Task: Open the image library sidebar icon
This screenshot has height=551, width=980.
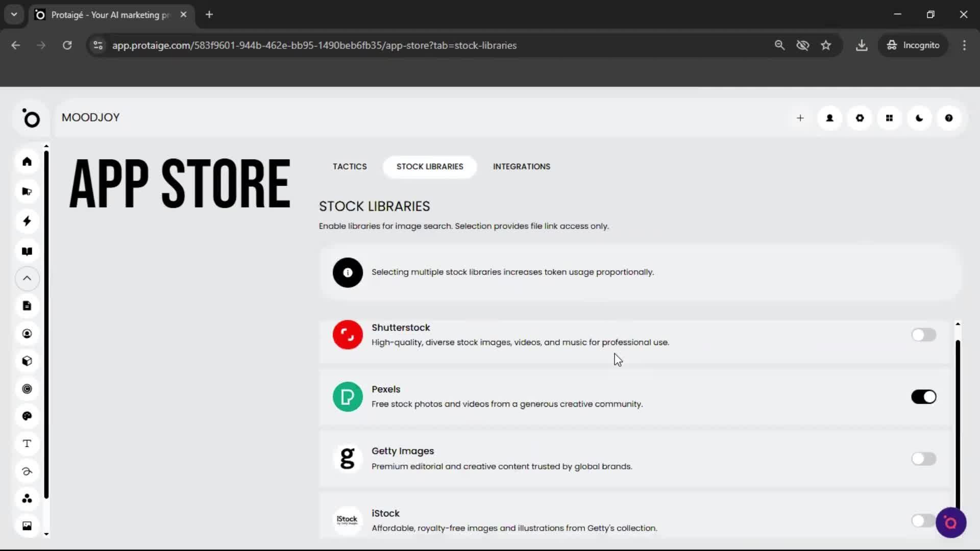Action: point(27,525)
